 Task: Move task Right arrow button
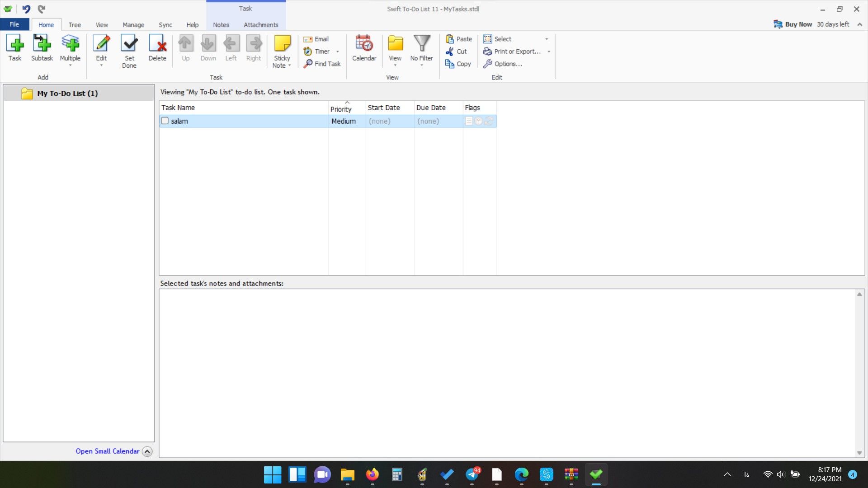(x=254, y=48)
